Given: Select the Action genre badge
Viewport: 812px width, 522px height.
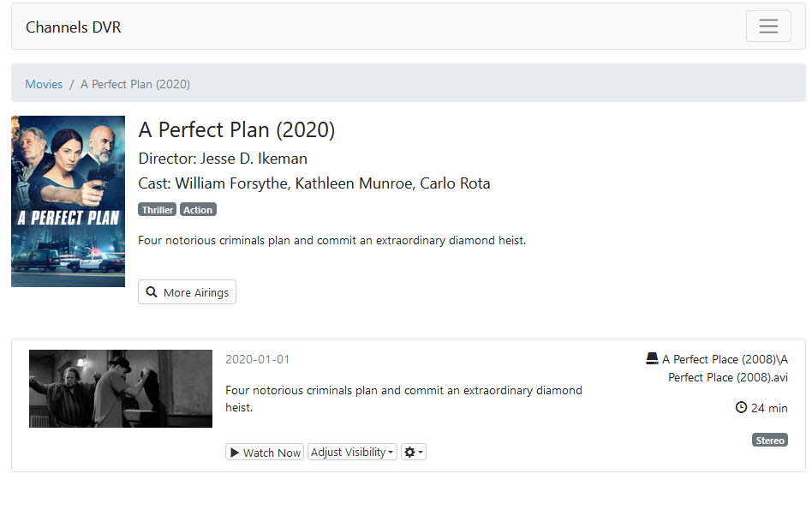Looking at the screenshot, I should point(198,210).
